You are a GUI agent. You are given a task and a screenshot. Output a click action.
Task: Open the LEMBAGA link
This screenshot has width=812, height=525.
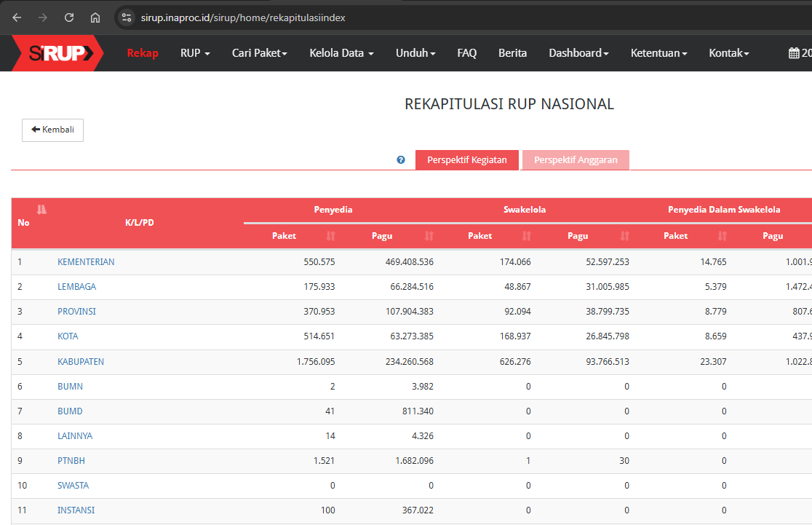pyautogui.click(x=76, y=287)
